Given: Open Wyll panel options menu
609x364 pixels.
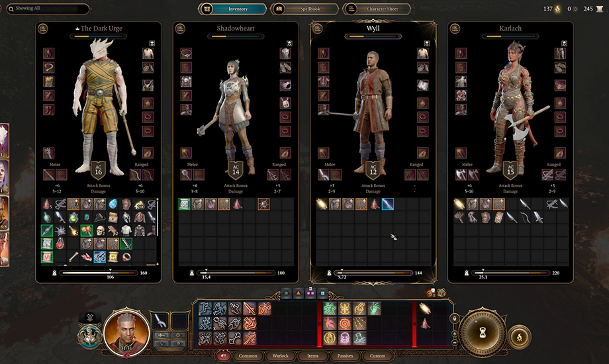Looking at the screenshot, I should click(318, 28).
